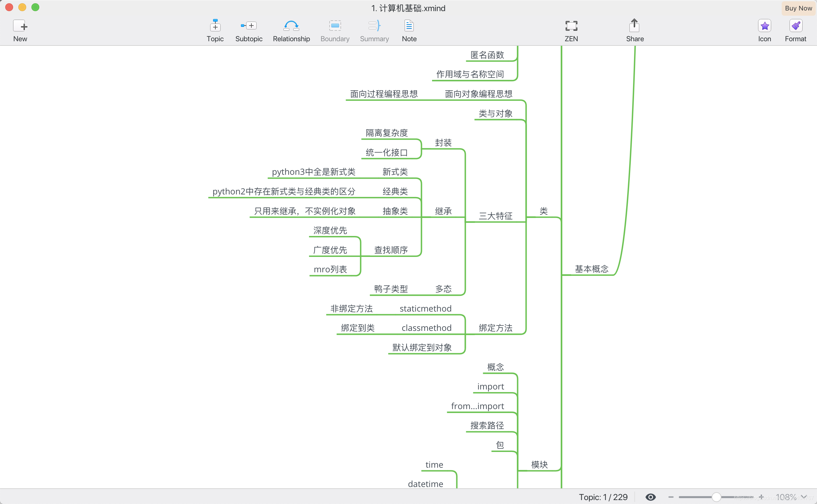Select the 类 topic node
The image size is (817, 504).
pyautogui.click(x=543, y=211)
